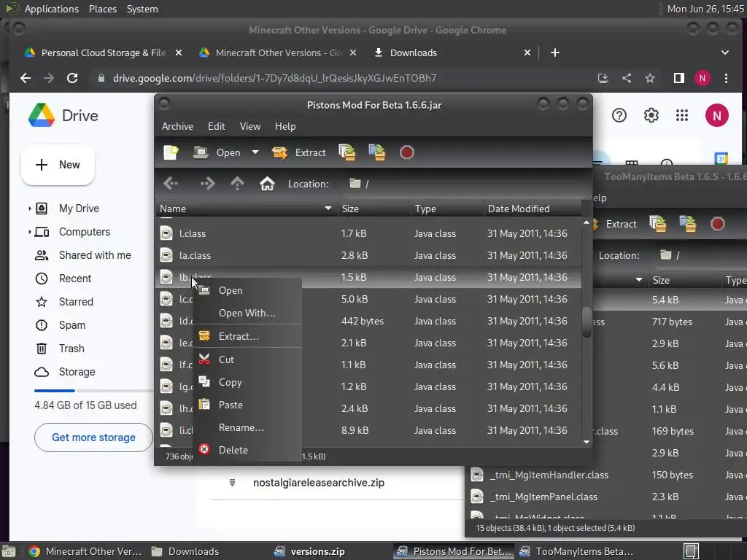Select the la.class file row
747x560 pixels.
tap(368, 255)
